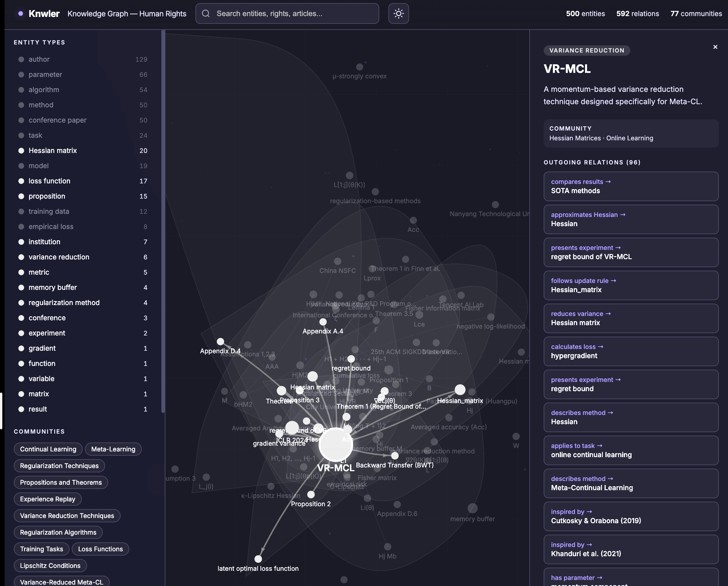Toggle the light/dark theme sun icon
Viewport: 728px width, 586px height.
click(x=398, y=13)
